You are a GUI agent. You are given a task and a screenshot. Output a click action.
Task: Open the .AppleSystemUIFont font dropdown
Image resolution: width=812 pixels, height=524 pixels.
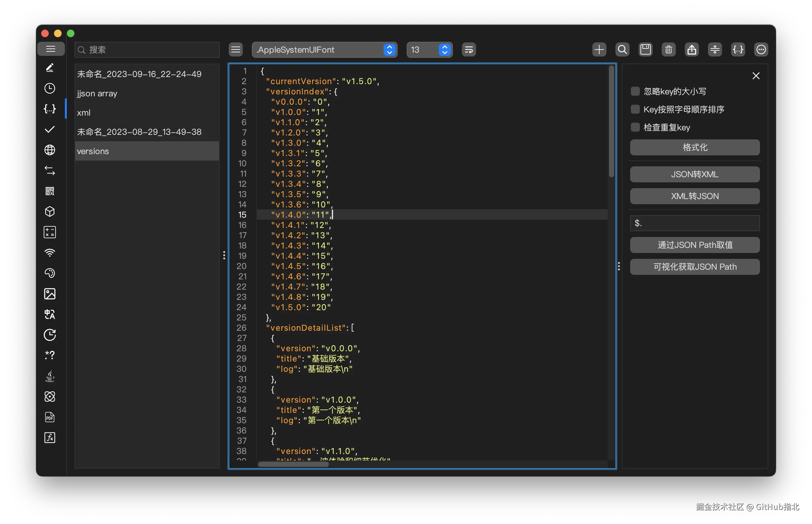[324, 50]
